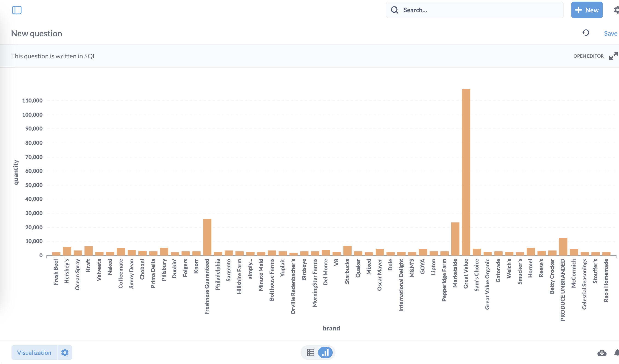Open the top-right settings gear
This screenshot has height=364, width=619.
point(616,10)
